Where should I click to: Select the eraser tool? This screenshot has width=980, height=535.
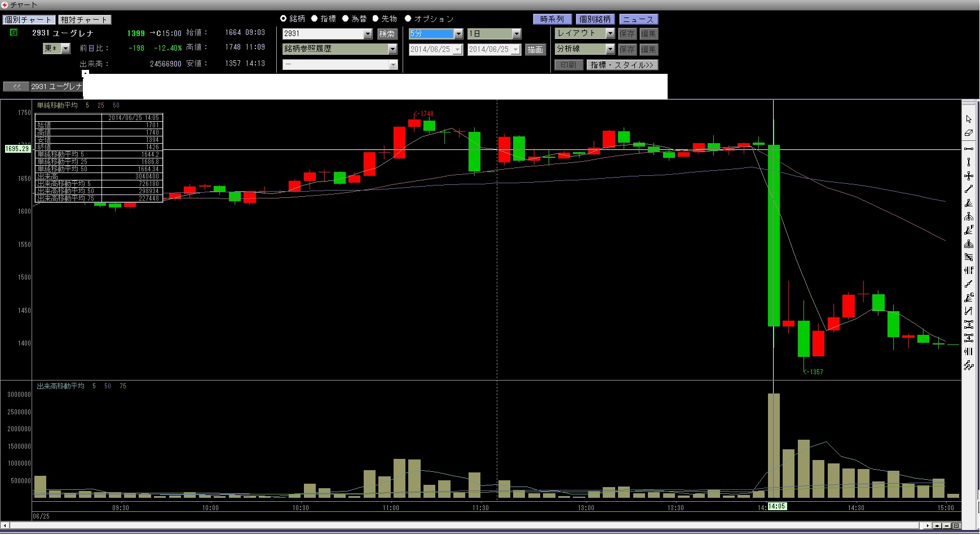coord(968,133)
